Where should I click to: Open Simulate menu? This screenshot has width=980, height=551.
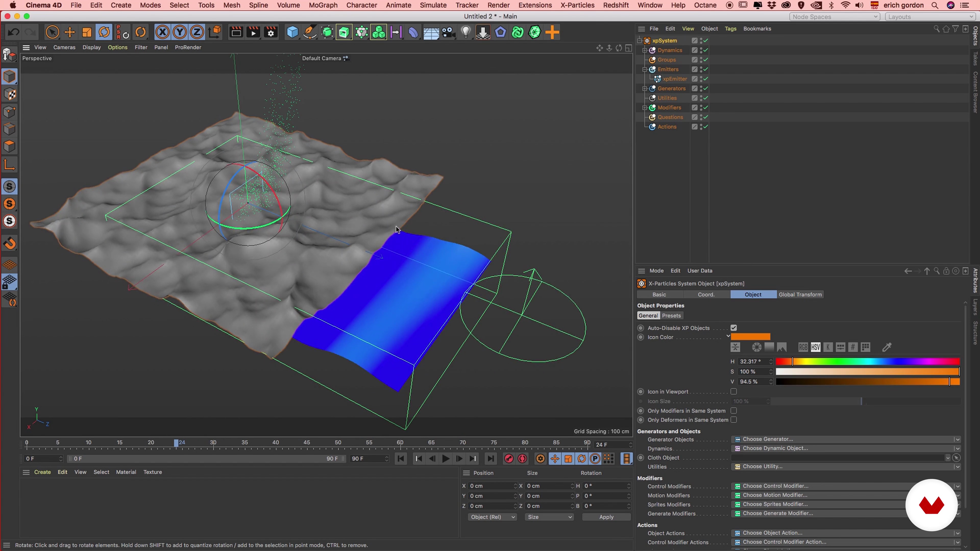[433, 5]
